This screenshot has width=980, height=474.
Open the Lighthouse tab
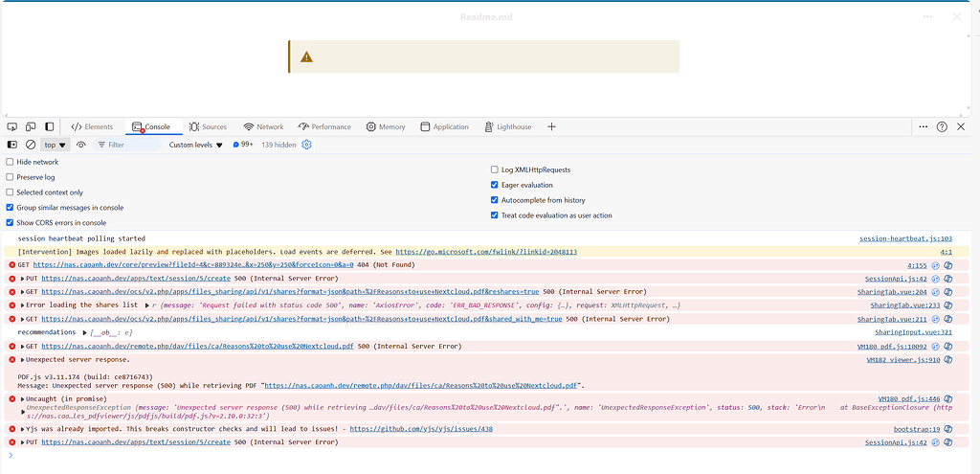pyautogui.click(x=508, y=126)
